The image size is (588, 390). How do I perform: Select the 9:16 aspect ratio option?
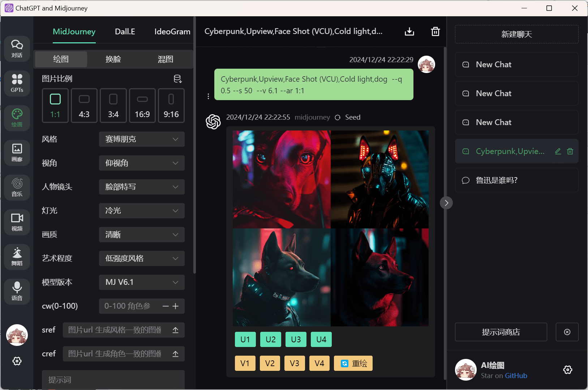[x=171, y=106]
